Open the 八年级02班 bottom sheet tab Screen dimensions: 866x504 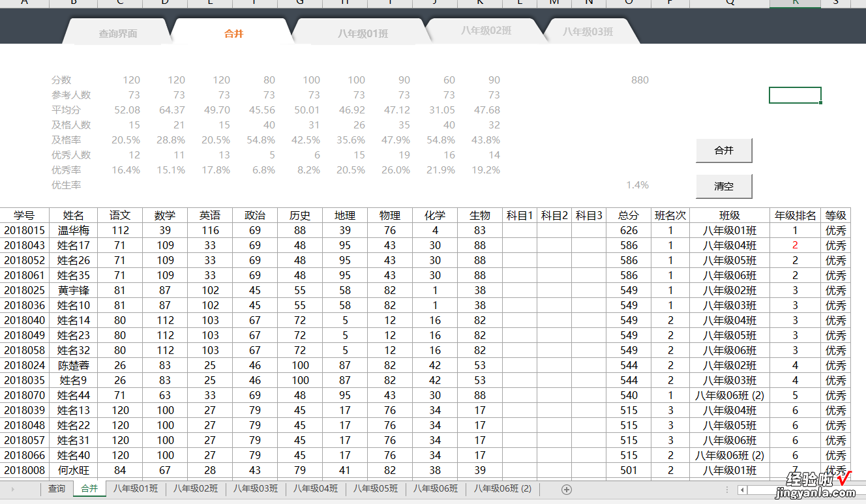[196, 488]
